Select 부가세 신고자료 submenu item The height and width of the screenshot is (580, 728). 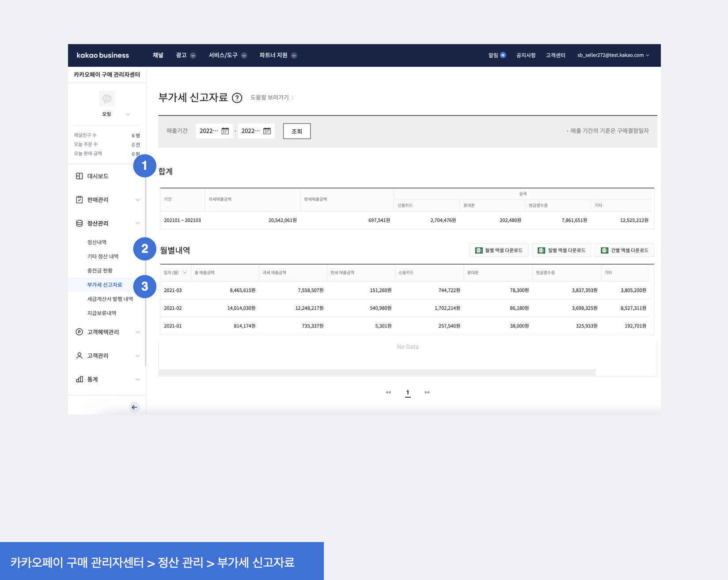pos(105,285)
